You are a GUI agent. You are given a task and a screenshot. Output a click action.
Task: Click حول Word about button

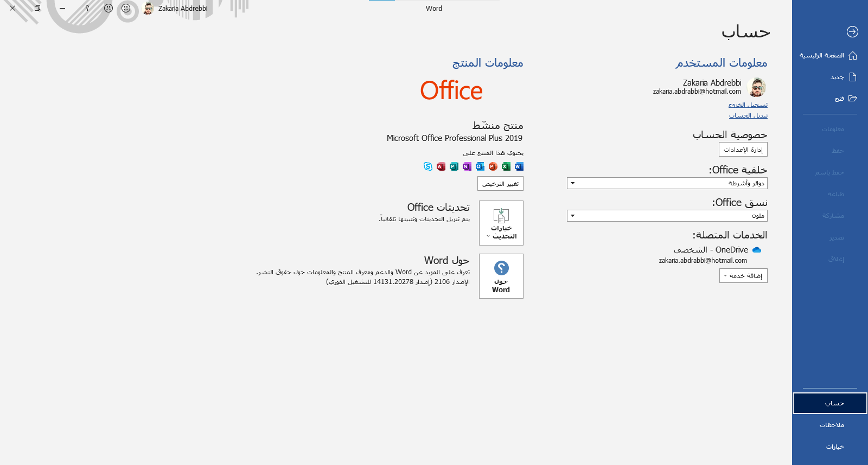pyautogui.click(x=501, y=276)
